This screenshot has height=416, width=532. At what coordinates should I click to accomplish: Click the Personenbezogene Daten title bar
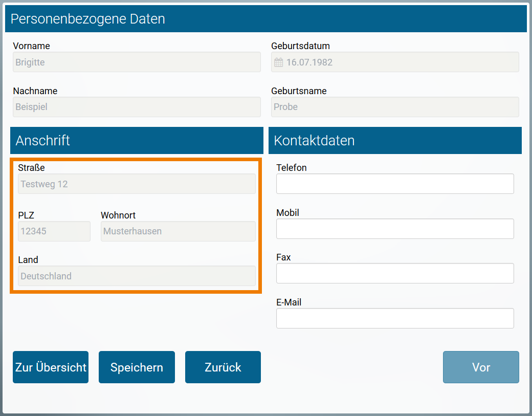pos(266,19)
